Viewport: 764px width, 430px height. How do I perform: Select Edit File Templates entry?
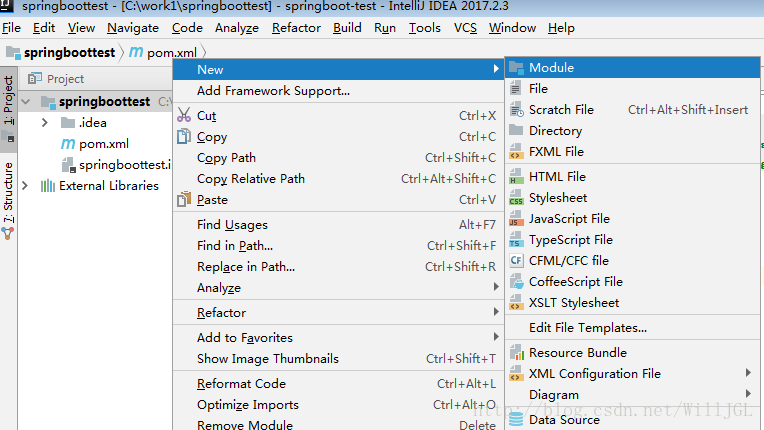coord(588,328)
